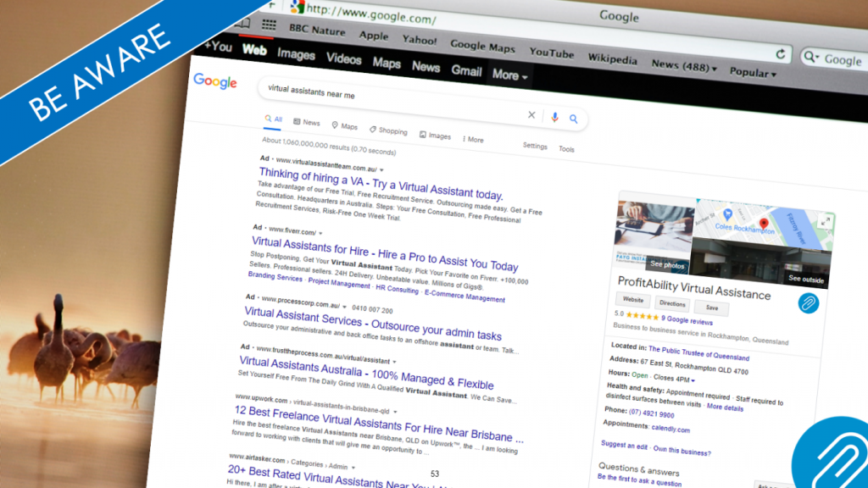This screenshot has height=488, width=868.
Task: Open The Public Trustee of Queensland link
Action: (x=698, y=353)
